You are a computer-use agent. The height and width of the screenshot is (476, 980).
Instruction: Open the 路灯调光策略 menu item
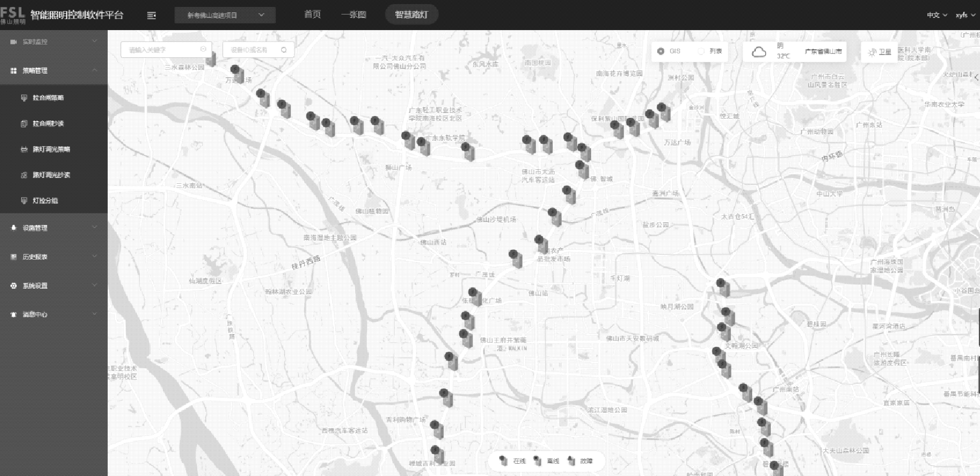(x=51, y=150)
